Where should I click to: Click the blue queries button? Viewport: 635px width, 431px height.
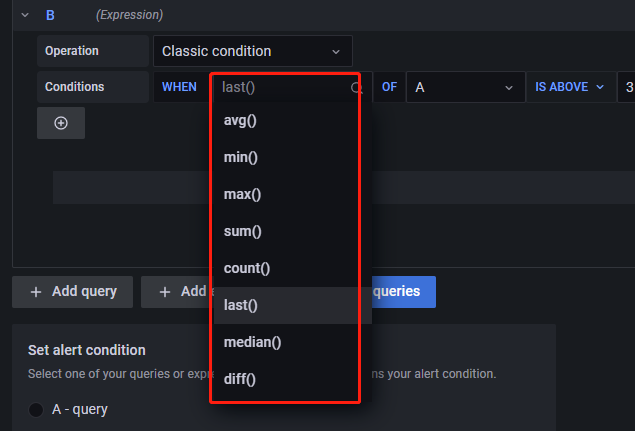[402, 292]
